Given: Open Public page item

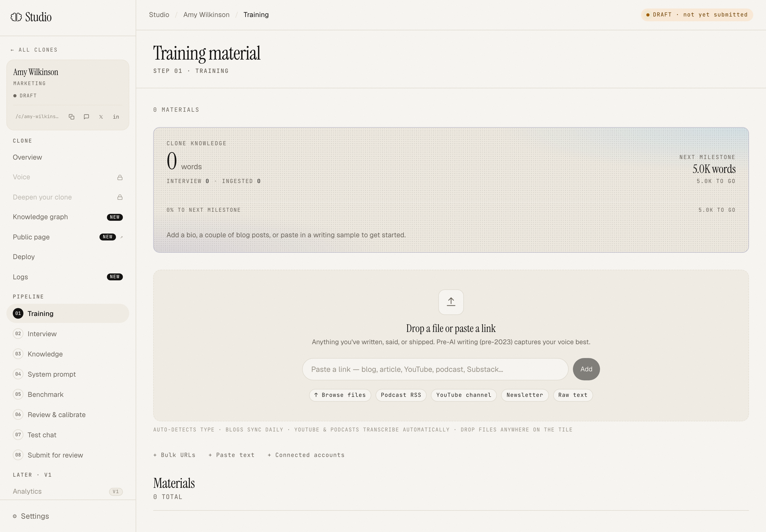Looking at the screenshot, I should 68,237.
